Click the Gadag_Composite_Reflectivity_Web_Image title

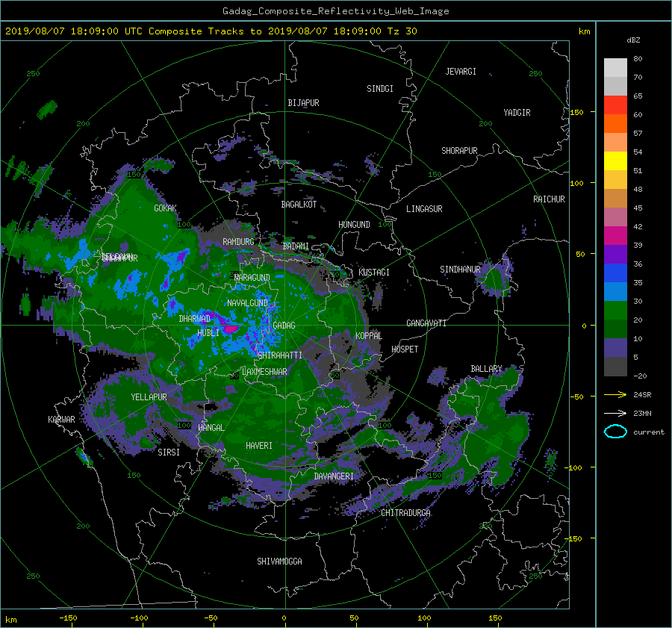point(335,11)
